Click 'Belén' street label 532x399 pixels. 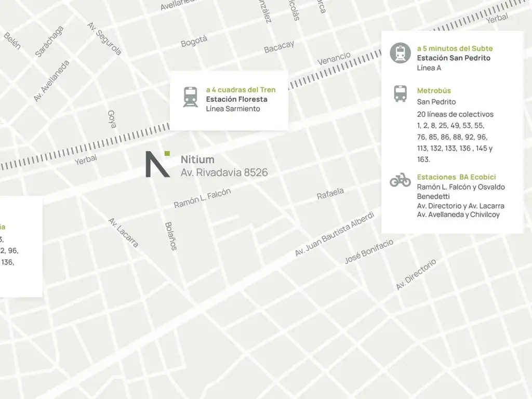click(12, 41)
